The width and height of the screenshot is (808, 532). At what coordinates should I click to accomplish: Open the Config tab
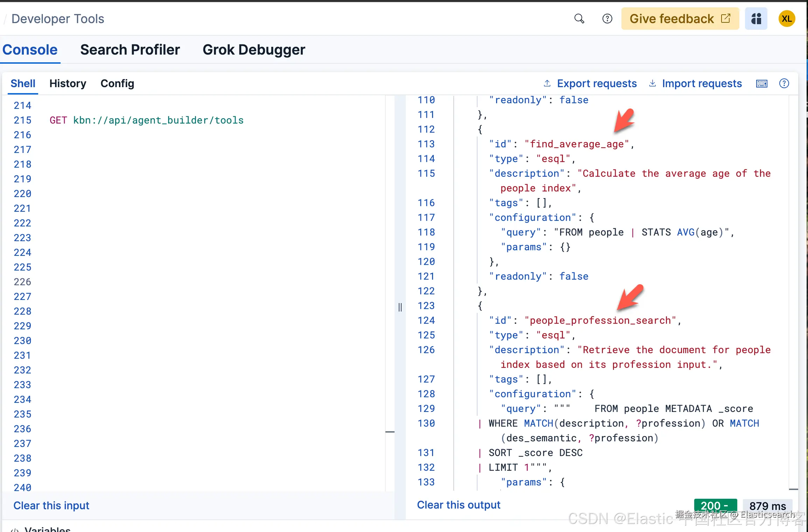117,84
